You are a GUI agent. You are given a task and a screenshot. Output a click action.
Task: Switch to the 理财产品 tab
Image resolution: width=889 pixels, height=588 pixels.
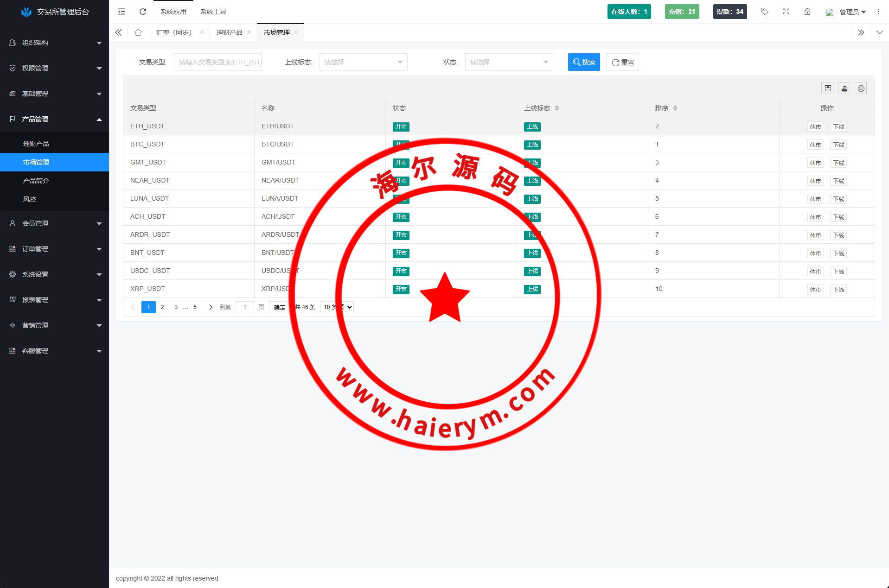tap(229, 32)
